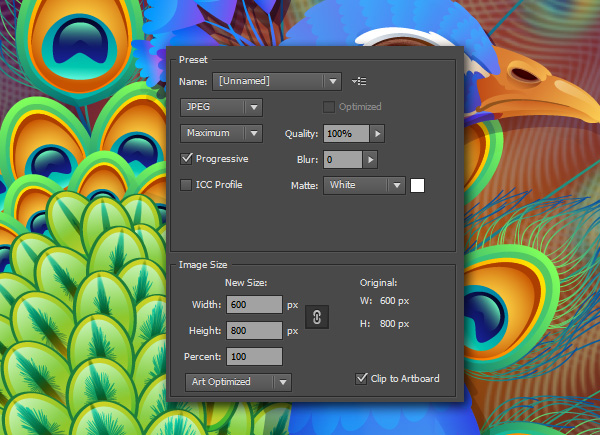Uncheck the Clip to Artboard checkbox
This screenshot has height=435, width=600.
coord(361,379)
